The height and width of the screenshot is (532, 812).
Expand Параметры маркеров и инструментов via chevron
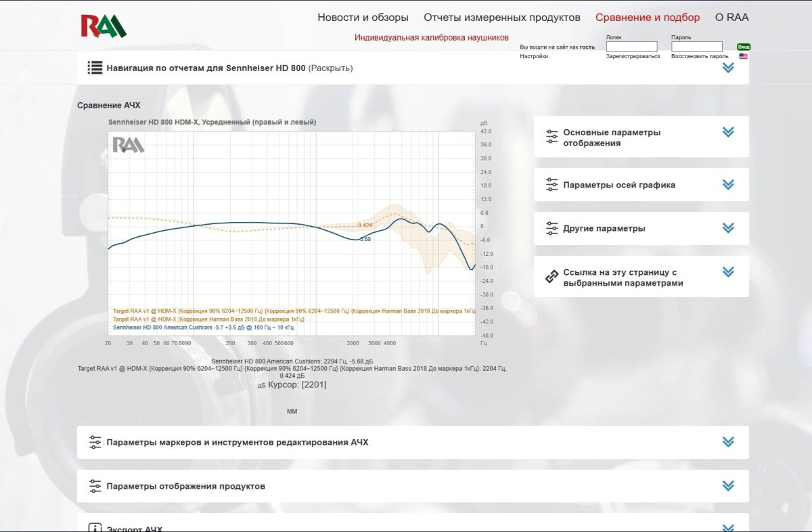point(728,442)
